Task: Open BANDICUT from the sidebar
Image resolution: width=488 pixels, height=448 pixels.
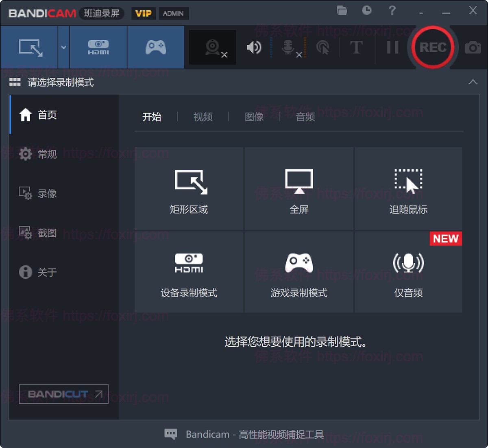Action: [63, 394]
